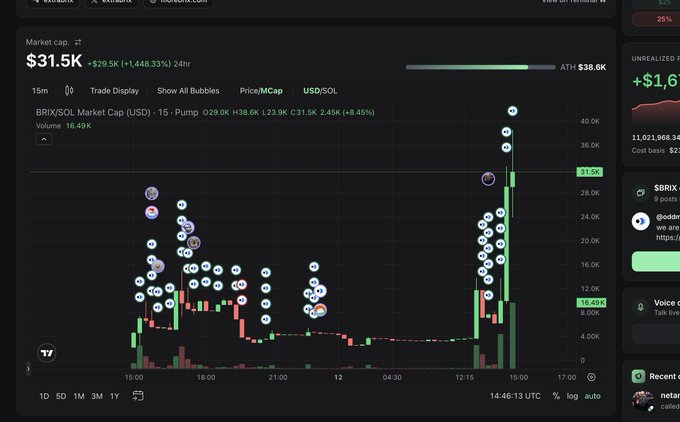Click the green button below the post
The width and height of the screenshot is (680, 422).
656,261
